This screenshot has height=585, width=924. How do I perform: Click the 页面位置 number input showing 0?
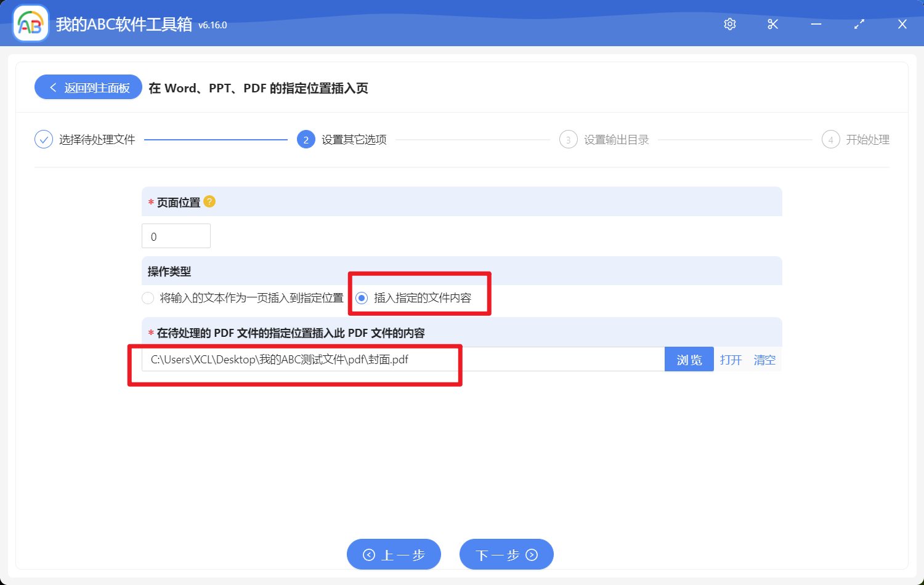pyautogui.click(x=176, y=235)
